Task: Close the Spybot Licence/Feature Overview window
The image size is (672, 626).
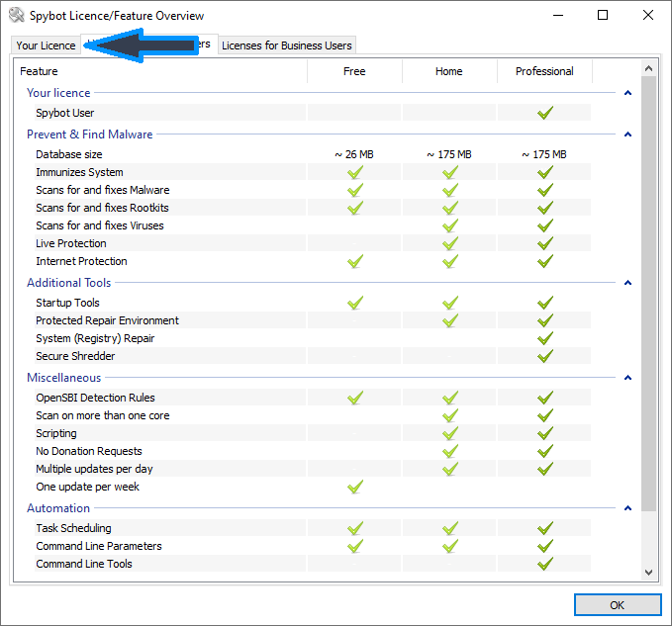Action: tap(648, 15)
